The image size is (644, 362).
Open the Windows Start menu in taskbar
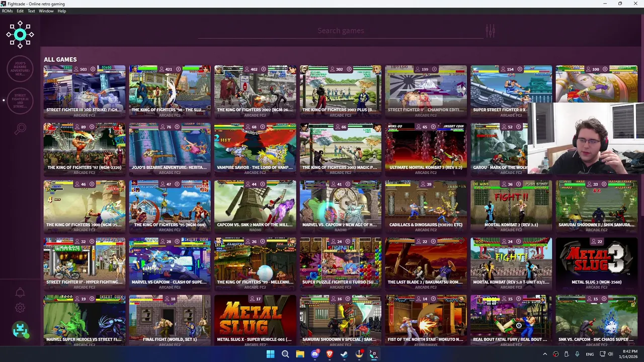[270, 354]
